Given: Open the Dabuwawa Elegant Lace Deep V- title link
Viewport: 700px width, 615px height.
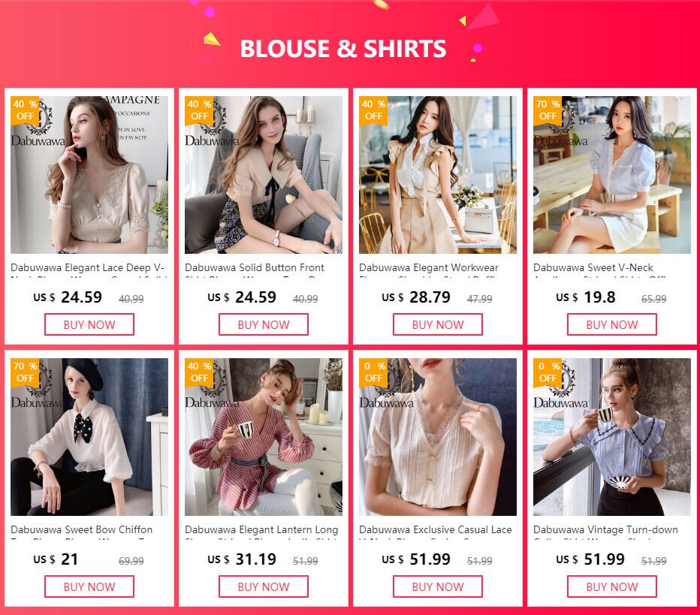Looking at the screenshot, I should [87, 268].
